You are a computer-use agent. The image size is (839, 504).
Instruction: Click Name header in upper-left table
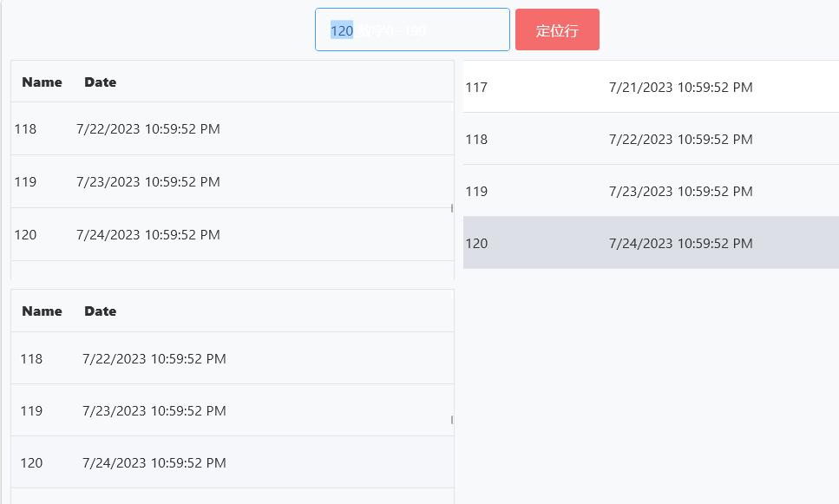pyautogui.click(x=42, y=82)
